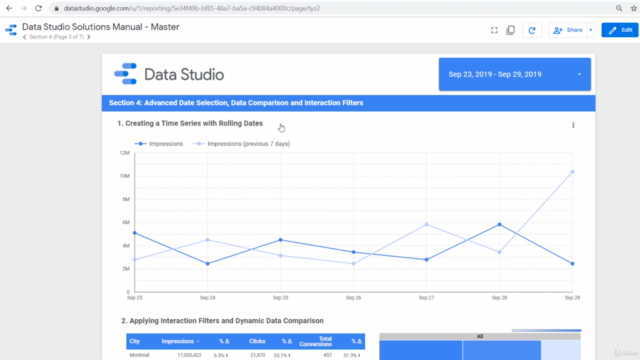The height and width of the screenshot is (360, 640).
Task: Enter full screen presentation mode
Action: [x=494, y=30]
